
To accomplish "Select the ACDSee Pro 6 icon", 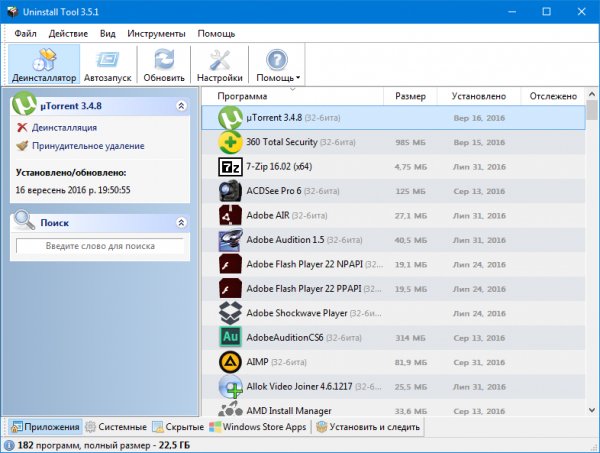I will [230, 191].
